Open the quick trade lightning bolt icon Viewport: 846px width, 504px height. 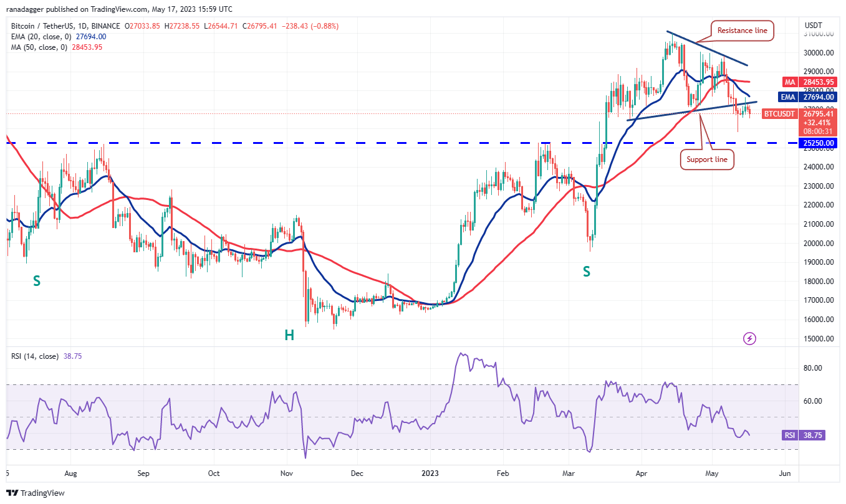pyautogui.click(x=749, y=338)
